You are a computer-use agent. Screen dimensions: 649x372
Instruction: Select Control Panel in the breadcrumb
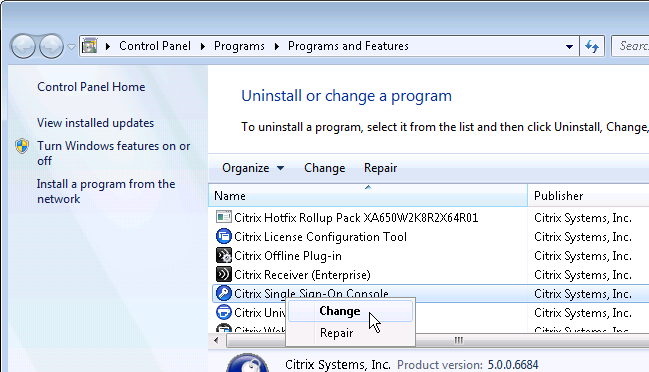click(x=155, y=46)
